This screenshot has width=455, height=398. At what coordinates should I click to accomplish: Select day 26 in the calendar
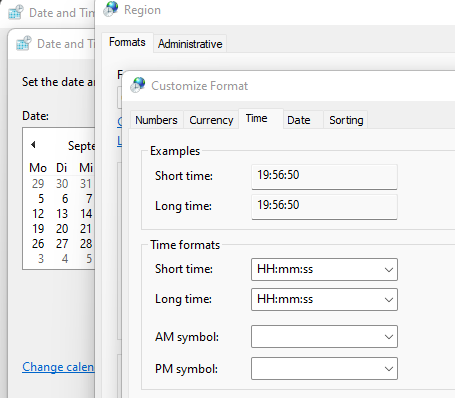tap(38, 244)
